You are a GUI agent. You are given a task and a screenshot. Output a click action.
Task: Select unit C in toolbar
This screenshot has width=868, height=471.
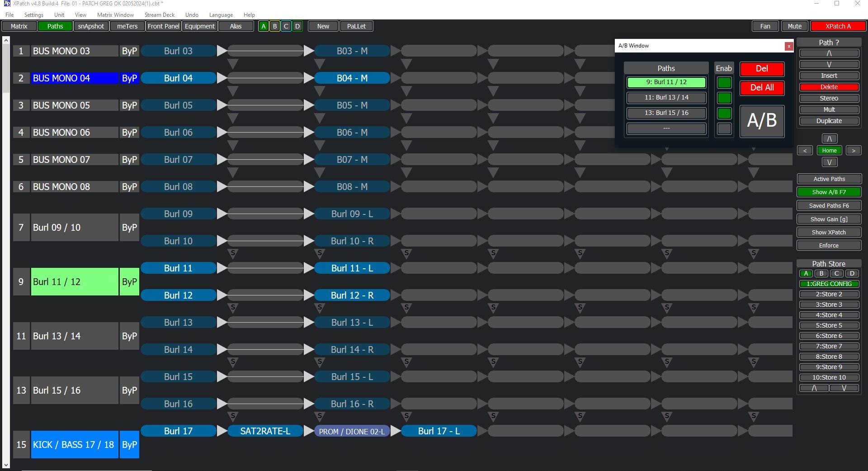click(286, 26)
